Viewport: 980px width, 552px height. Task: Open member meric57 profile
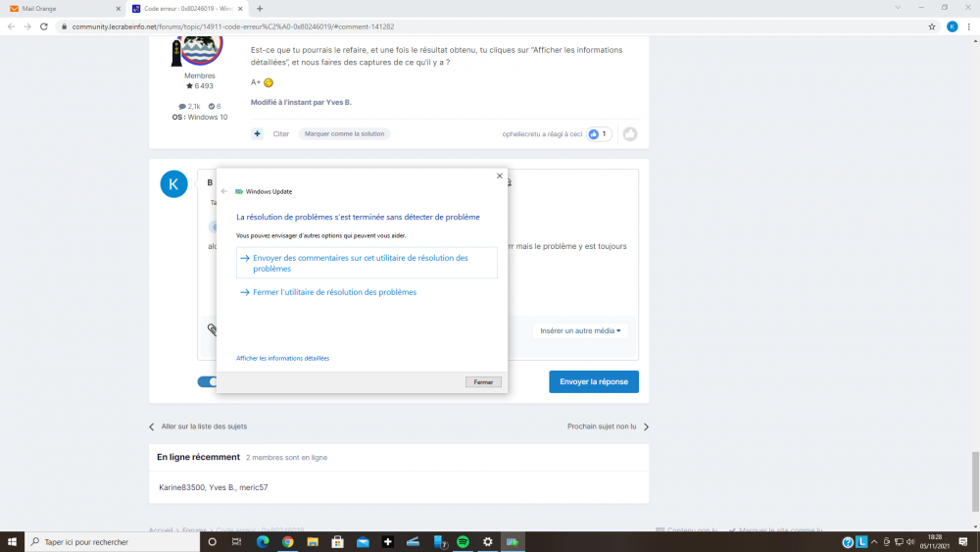pos(253,487)
